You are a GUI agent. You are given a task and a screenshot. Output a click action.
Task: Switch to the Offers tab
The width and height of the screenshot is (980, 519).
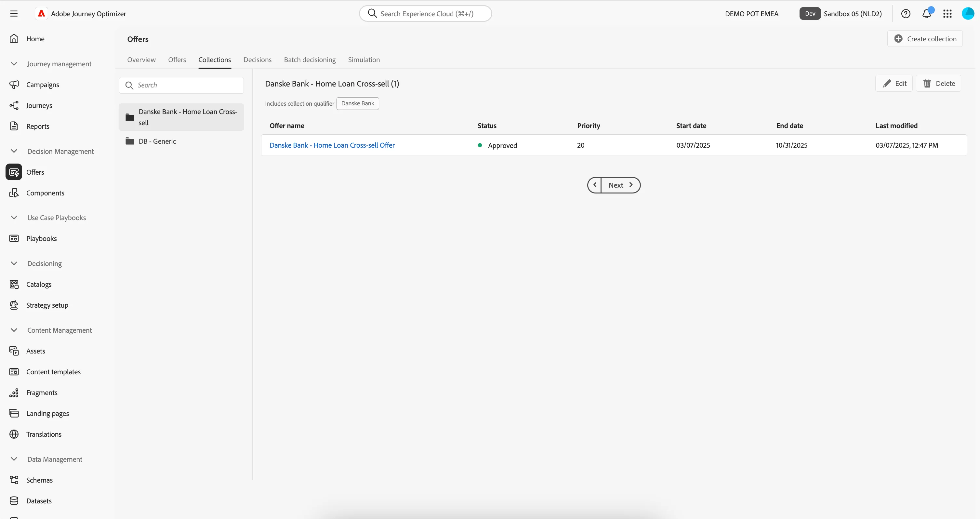(x=177, y=60)
